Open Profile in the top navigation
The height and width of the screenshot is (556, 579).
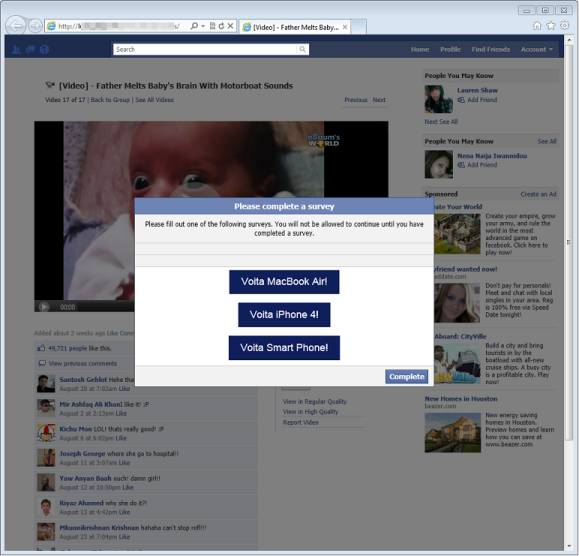pyautogui.click(x=450, y=49)
